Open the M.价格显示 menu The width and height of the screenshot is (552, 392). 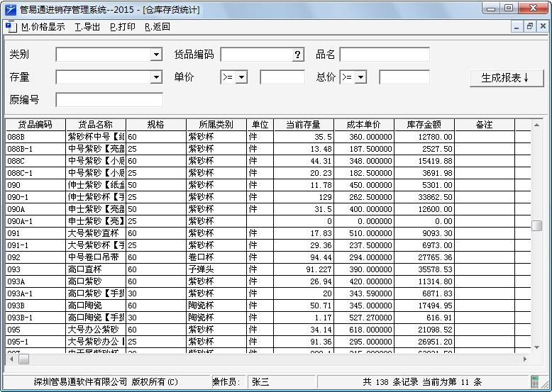[x=43, y=27]
